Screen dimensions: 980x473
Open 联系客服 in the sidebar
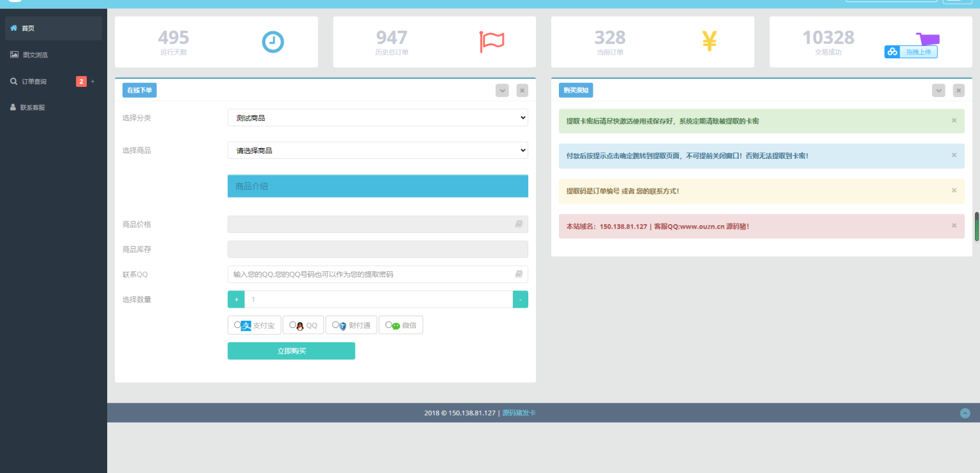(33, 108)
